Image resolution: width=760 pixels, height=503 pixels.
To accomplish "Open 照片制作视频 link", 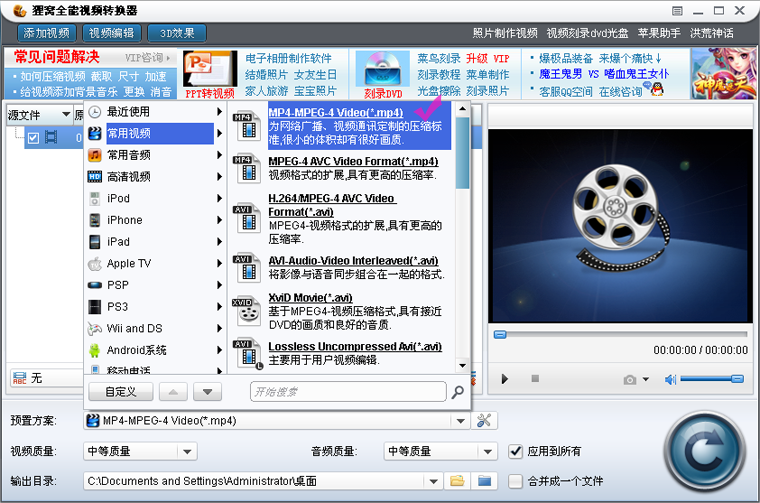I will pyautogui.click(x=505, y=33).
